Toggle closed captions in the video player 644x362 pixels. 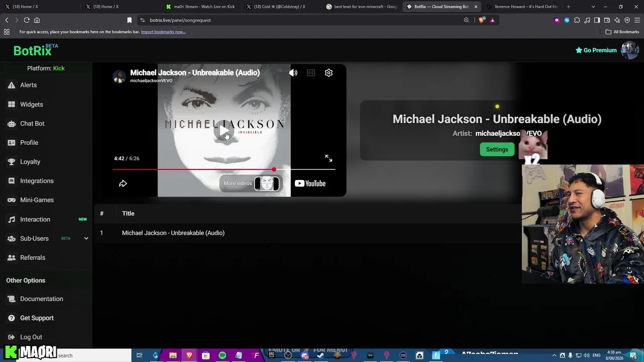(x=311, y=73)
